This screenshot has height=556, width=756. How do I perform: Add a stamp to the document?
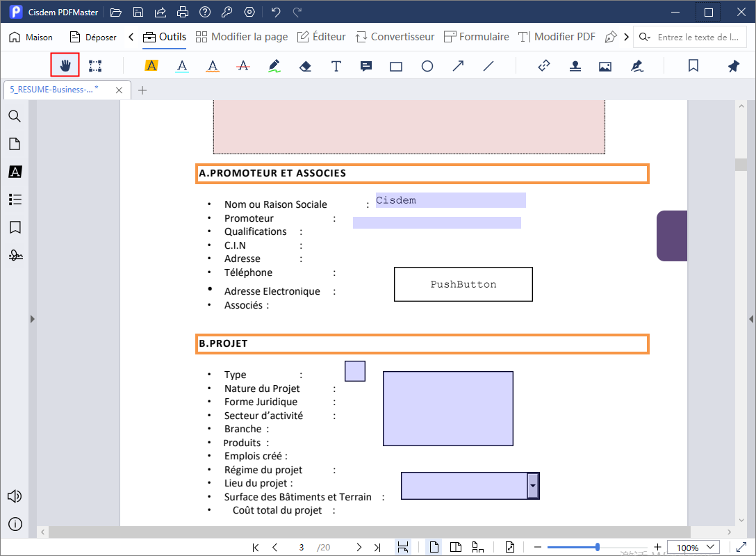[x=575, y=66]
